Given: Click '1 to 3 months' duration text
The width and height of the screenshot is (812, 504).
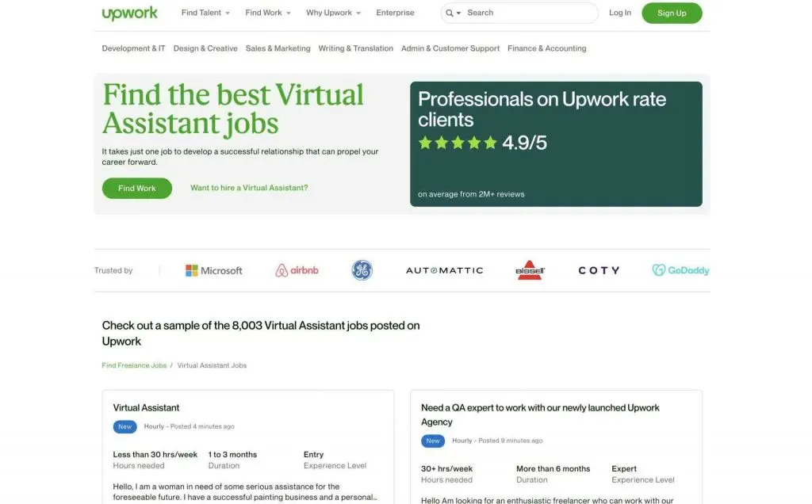Looking at the screenshot, I should pyautogui.click(x=232, y=454).
